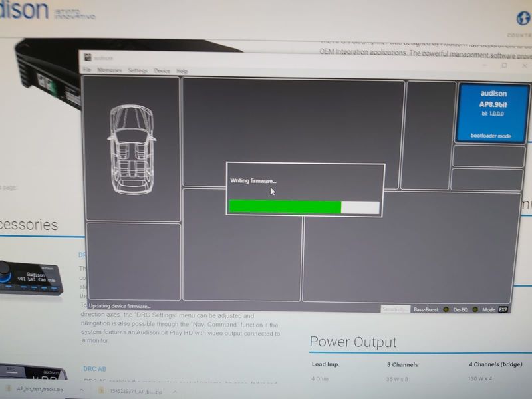This screenshot has height=399, width=532.
Task: Click the 'Power Output' heading
Action: click(x=353, y=342)
